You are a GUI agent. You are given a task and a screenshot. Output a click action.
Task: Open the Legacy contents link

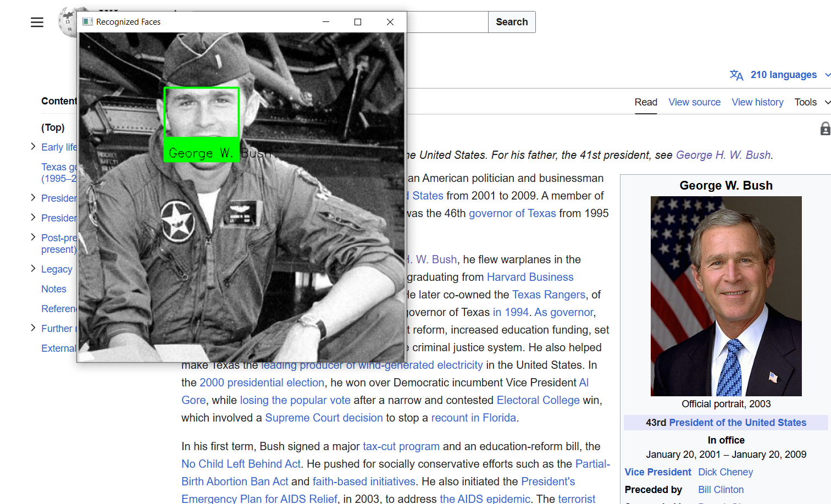click(57, 269)
